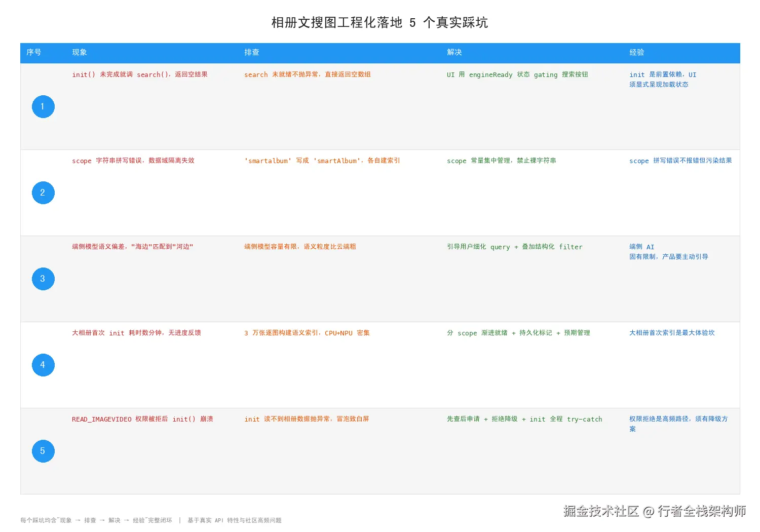Select the cell '端侧 AI 固有限制，产品要主动引导'
The height and width of the screenshot is (532, 760).
[x=669, y=252]
